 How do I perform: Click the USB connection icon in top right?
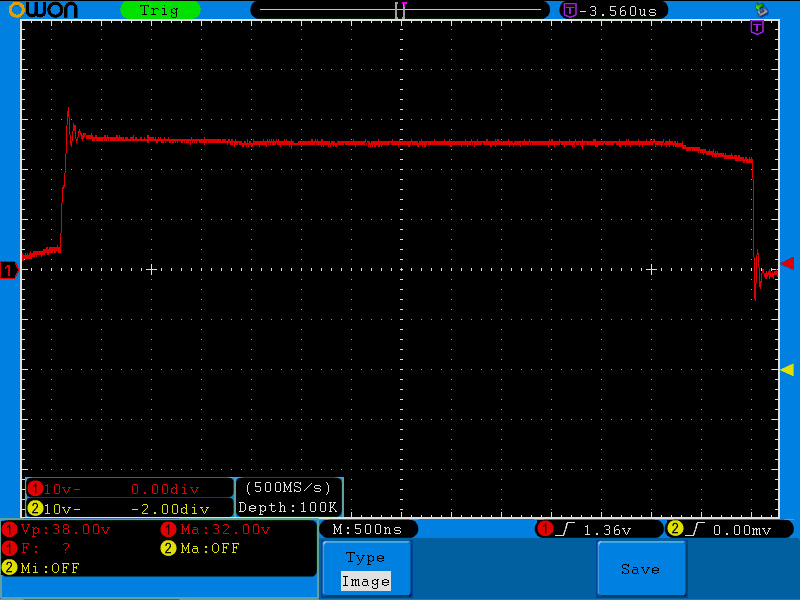point(760,9)
